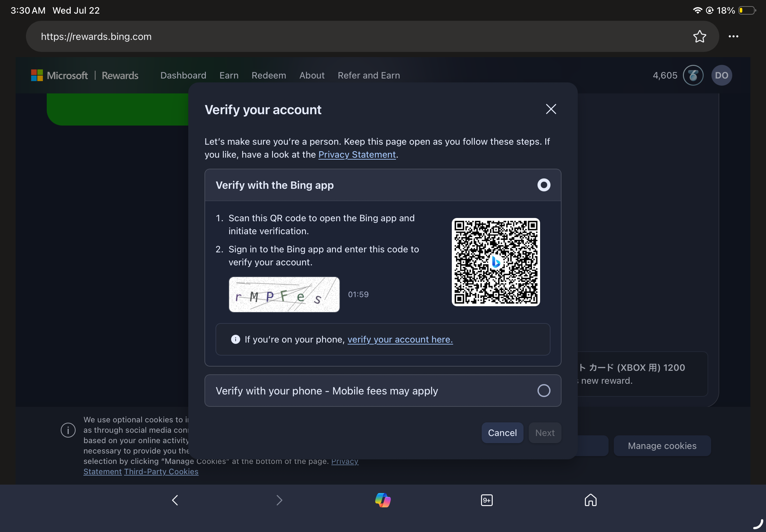Open the Dashboard tab
Image resolution: width=766 pixels, height=532 pixels.
coord(183,75)
